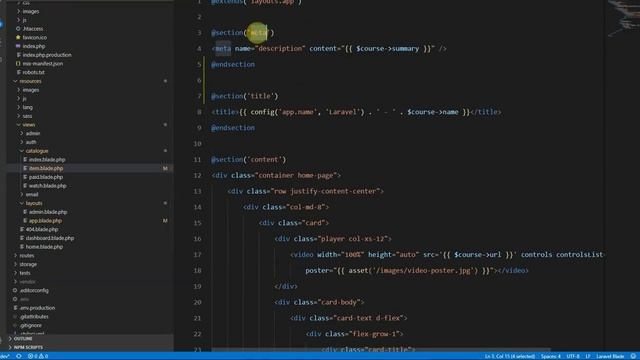Viewport: 640px width, 360px height.
Task: Click the M badge beside item.blade.php
Action: tap(165, 168)
